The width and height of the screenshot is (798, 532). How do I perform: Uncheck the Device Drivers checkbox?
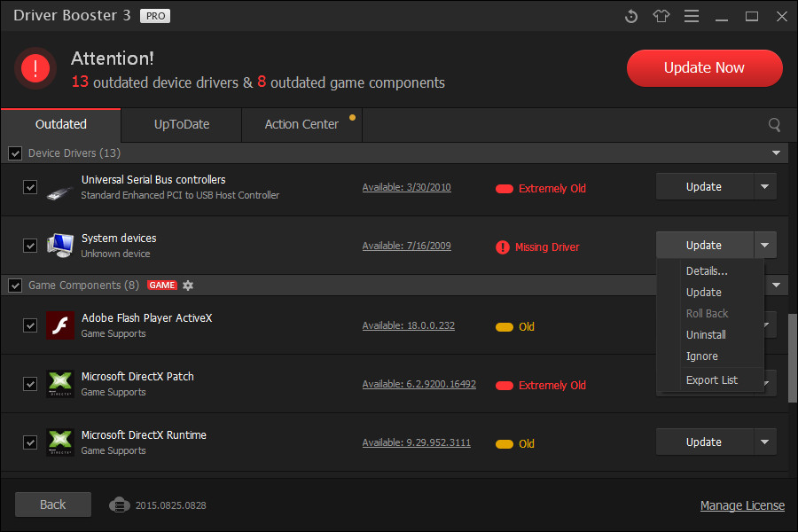[x=15, y=153]
